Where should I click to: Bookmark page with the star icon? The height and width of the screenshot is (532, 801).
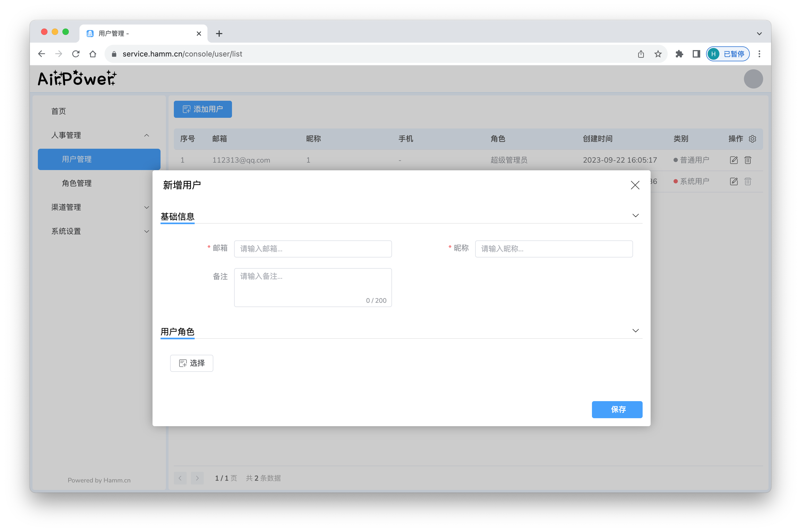click(658, 54)
